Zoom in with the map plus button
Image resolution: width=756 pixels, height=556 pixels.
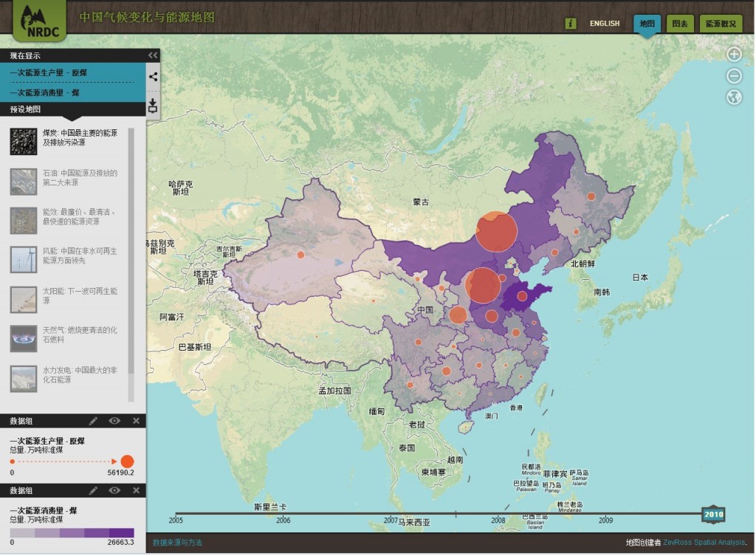[x=734, y=55]
